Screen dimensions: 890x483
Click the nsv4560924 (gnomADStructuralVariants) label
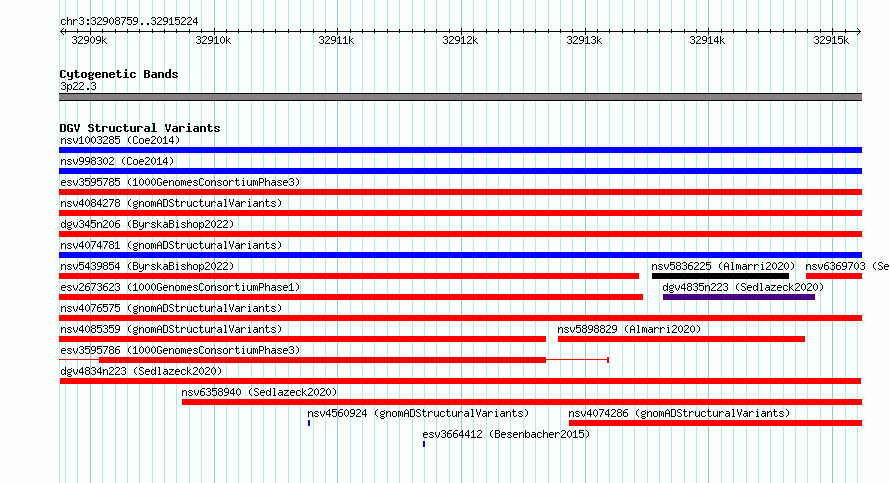(418, 413)
